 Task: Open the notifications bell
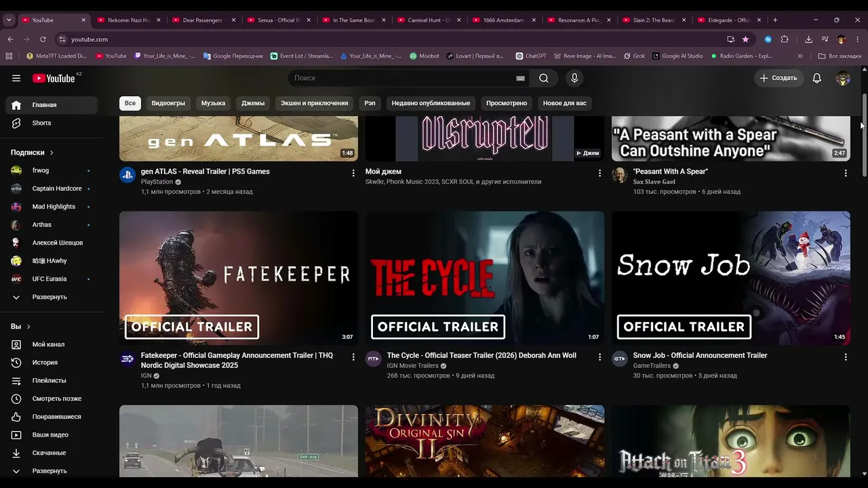point(817,78)
